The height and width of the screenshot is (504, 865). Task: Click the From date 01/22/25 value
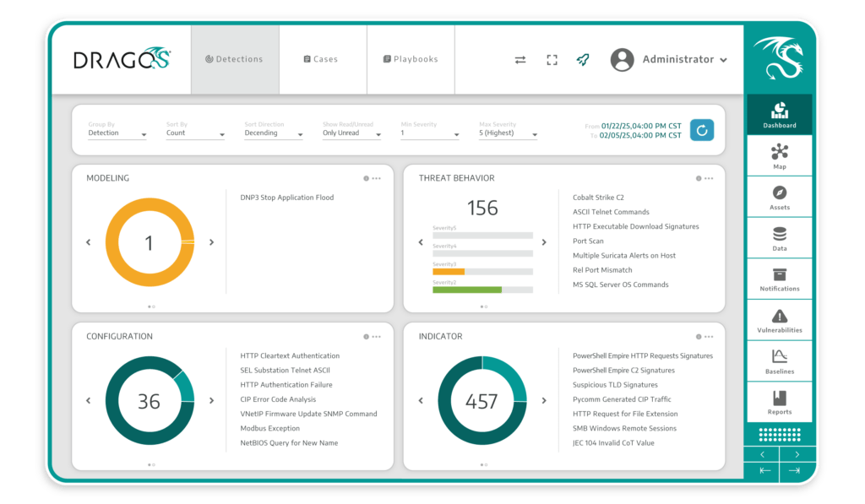click(641, 126)
